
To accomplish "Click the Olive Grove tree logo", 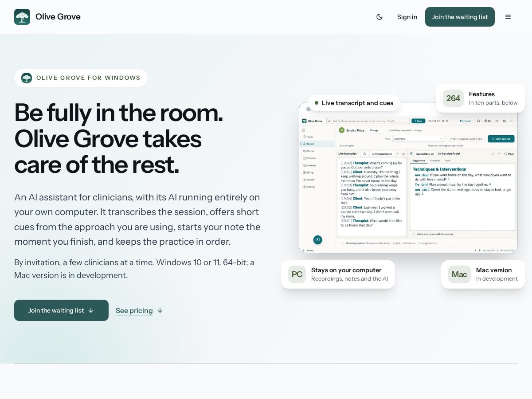I will pyautogui.click(x=22, y=17).
